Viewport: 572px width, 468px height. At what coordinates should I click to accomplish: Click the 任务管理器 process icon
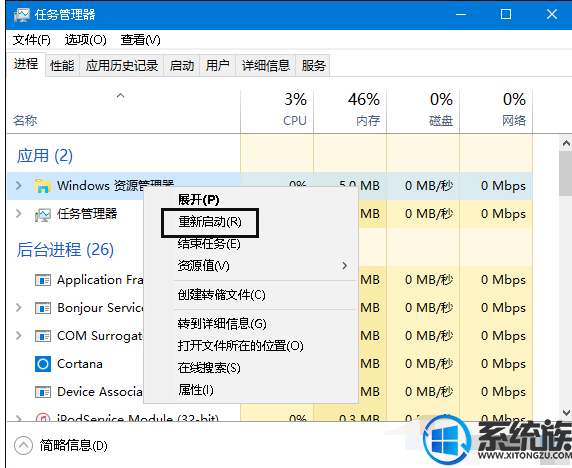point(43,214)
